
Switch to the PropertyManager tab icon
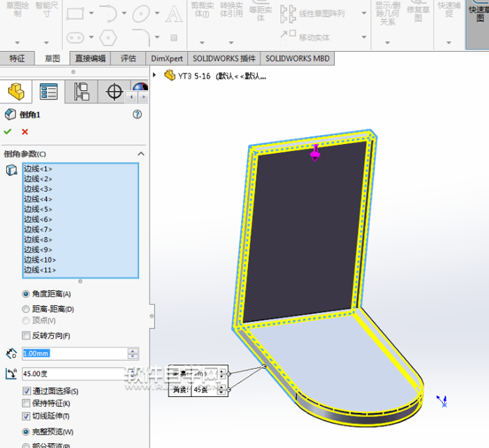click(48, 92)
